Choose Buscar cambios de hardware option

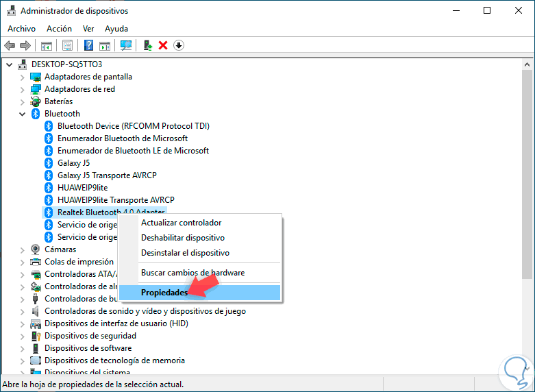tap(199, 273)
